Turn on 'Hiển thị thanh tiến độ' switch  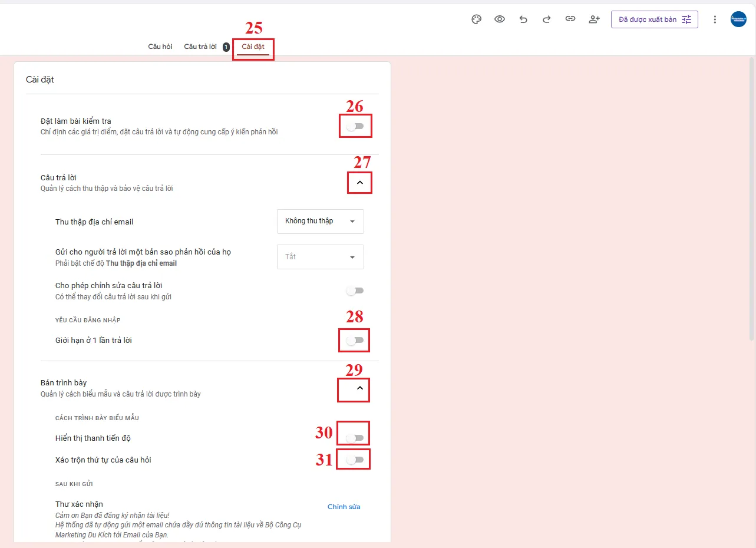click(x=355, y=438)
